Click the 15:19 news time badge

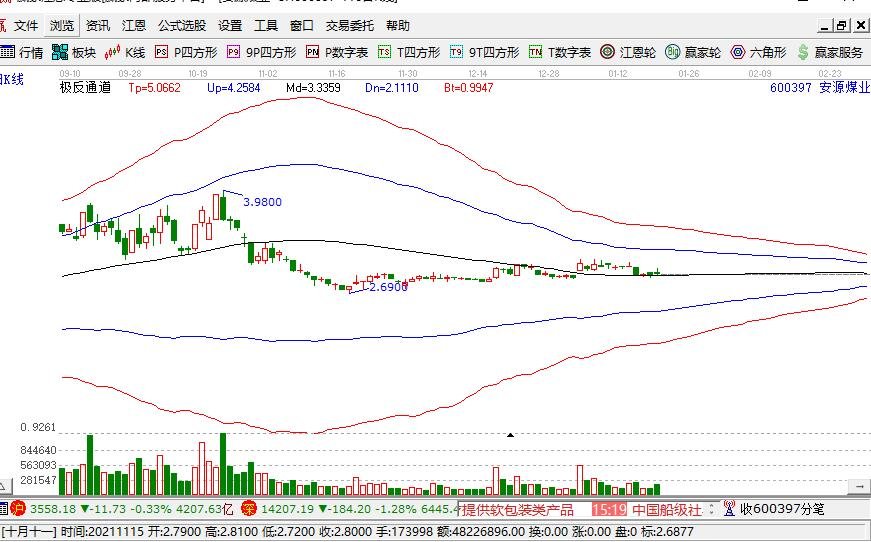tap(609, 510)
